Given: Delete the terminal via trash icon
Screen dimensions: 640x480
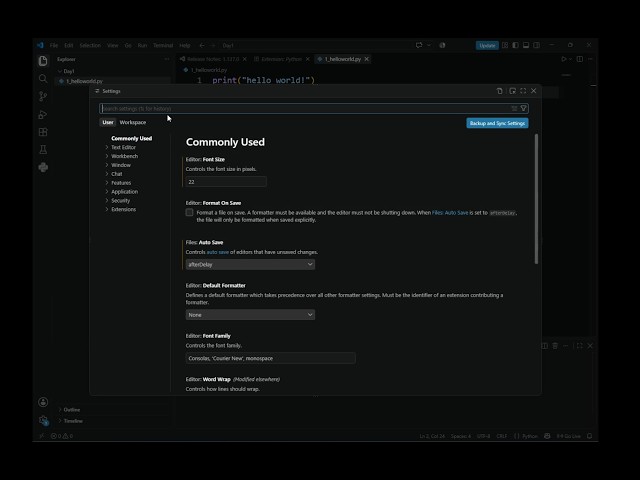Looking at the screenshot, I should click(555, 346).
